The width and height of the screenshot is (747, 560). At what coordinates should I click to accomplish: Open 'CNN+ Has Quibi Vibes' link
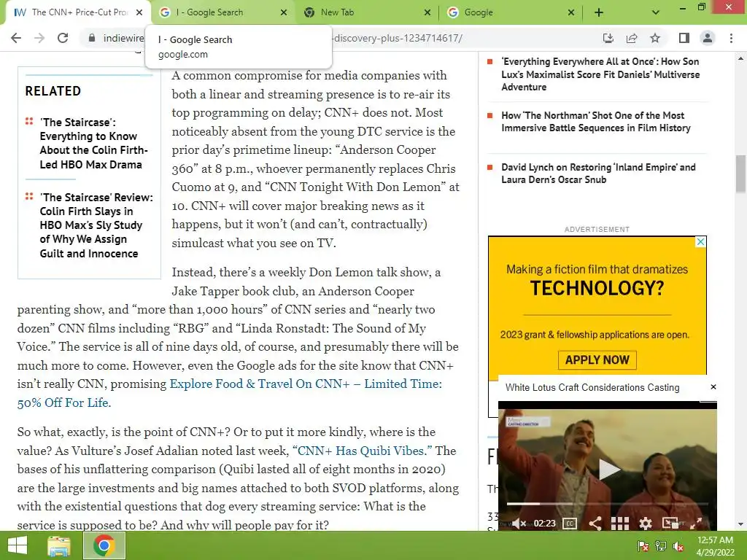point(362,451)
